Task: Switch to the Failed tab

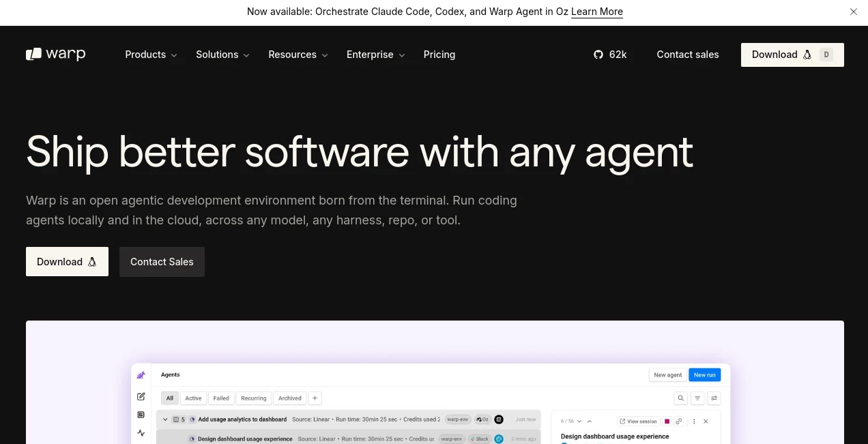Action: tap(221, 398)
